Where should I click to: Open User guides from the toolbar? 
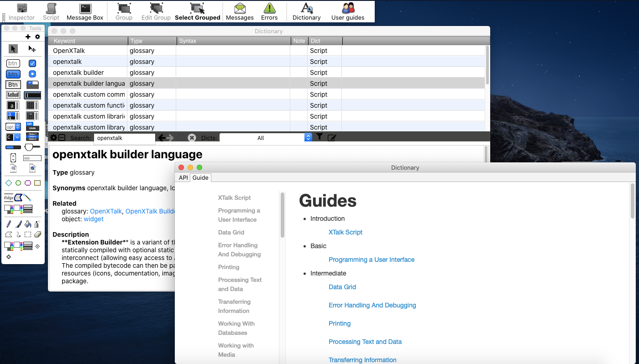[348, 12]
